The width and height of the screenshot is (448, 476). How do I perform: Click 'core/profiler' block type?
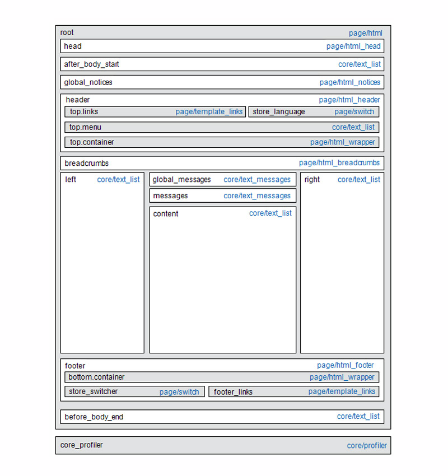(x=367, y=446)
